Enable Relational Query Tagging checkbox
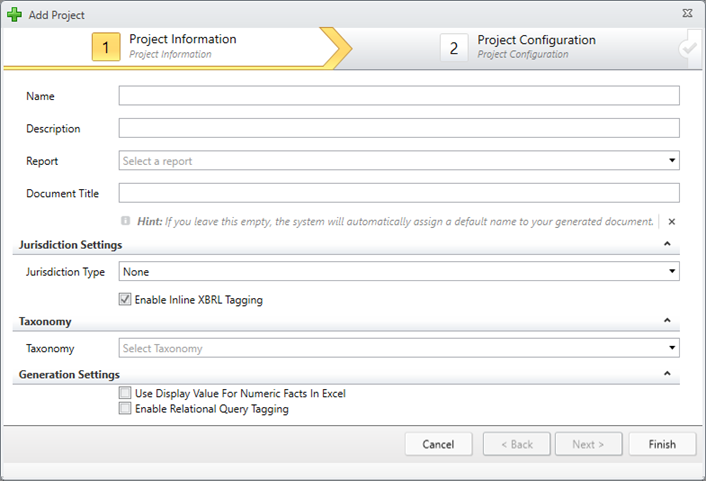The height and width of the screenshot is (481, 706). [125, 408]
